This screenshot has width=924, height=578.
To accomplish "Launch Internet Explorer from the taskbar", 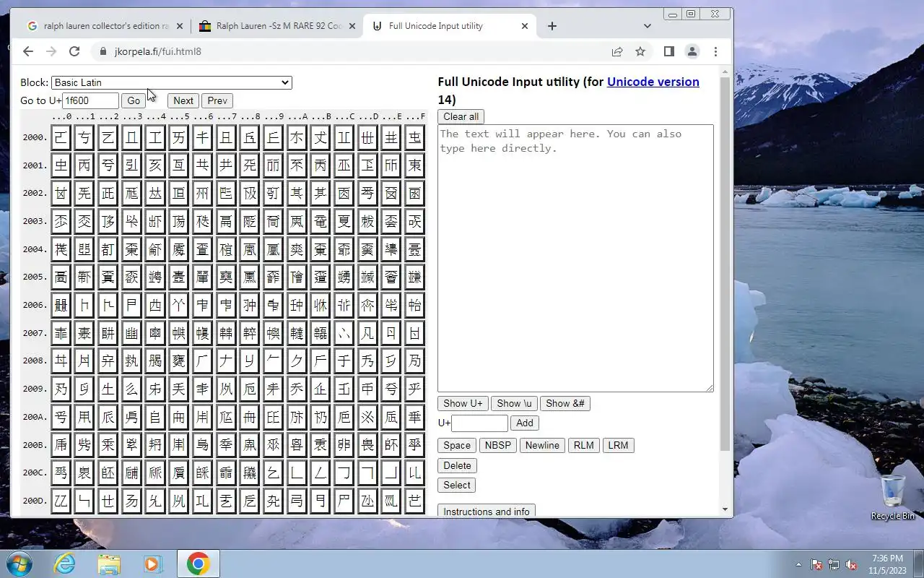I will coord(64,564).
